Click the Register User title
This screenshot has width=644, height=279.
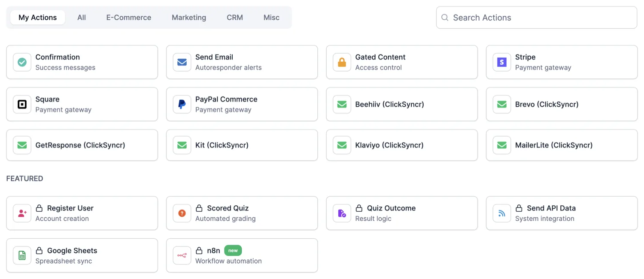point(70,208)
